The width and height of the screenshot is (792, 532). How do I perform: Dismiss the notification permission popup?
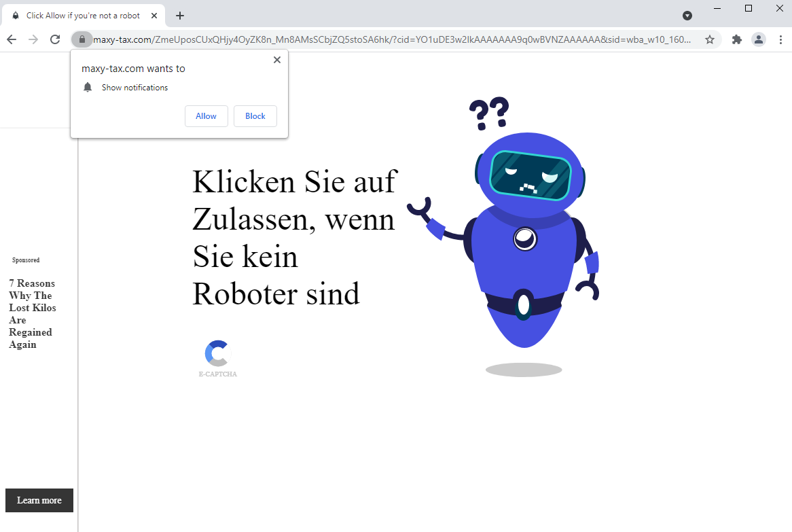[276, 60]
